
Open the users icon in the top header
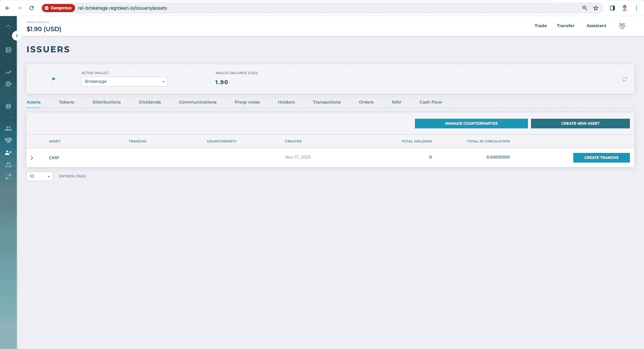tap(622, 26)
